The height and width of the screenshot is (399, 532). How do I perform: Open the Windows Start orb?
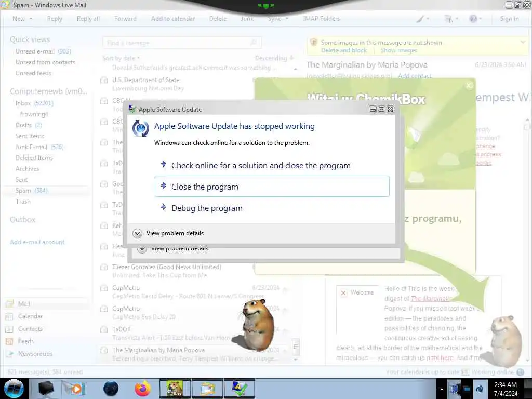tap(14, 389)
